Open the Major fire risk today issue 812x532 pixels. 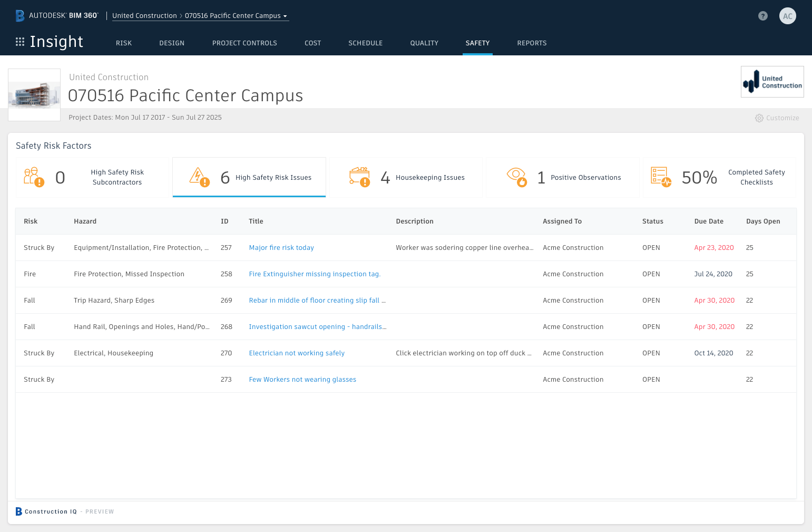click(x=281, y=247)
